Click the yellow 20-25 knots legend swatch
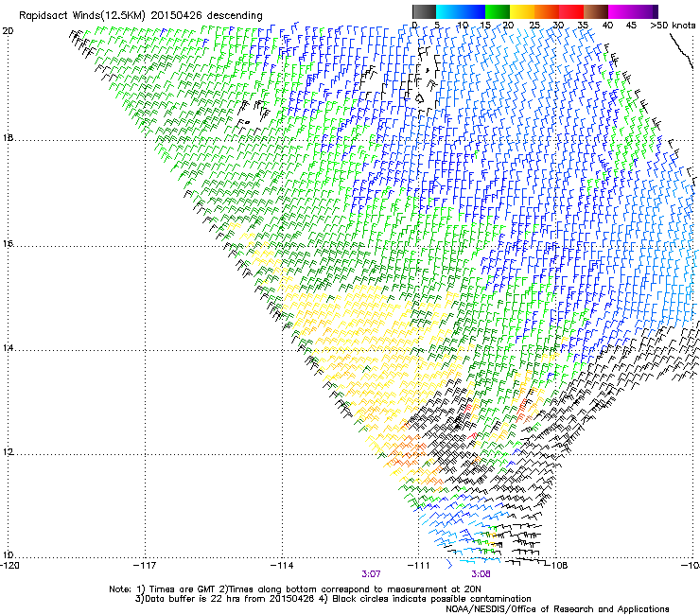Viewport: 700px width, 615px height. [x=522, y=11]
